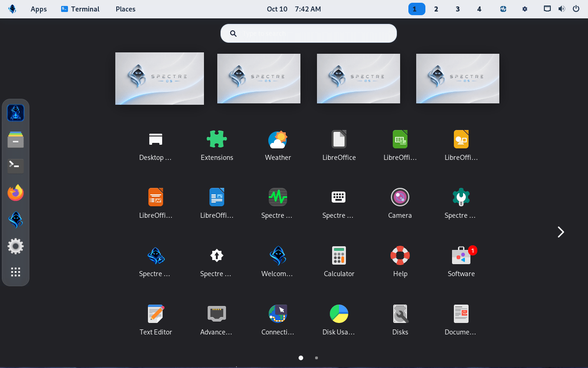Switch to workspace 2 in top bar
The image size is (588, 368).
436,9
